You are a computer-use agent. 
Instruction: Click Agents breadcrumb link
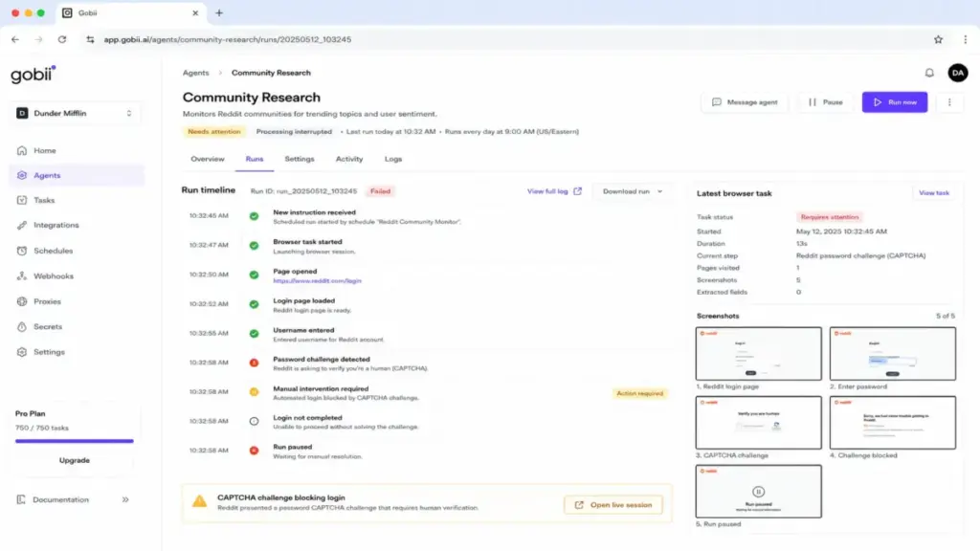(195, 73)
